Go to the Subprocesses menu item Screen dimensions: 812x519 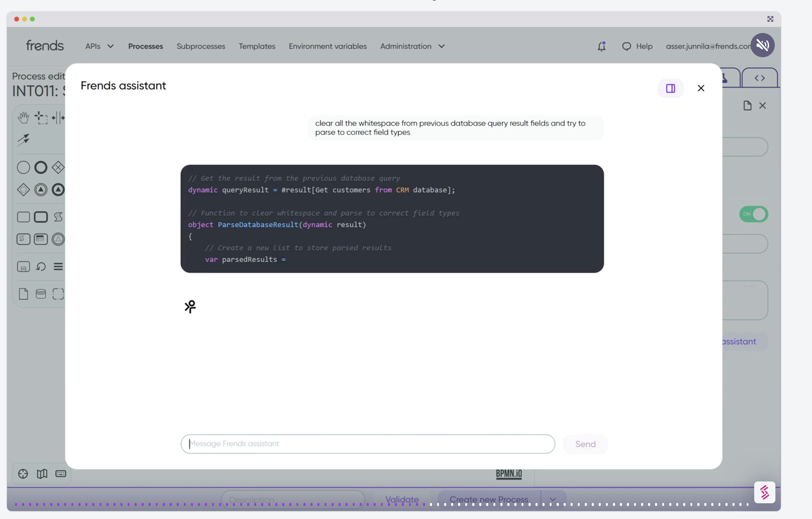coord(201,46)
